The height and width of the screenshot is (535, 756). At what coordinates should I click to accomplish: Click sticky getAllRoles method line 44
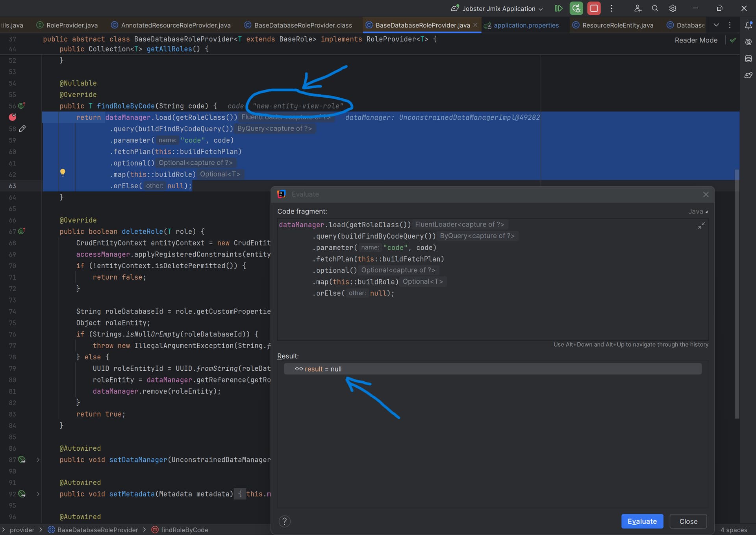tap(134, 49)
